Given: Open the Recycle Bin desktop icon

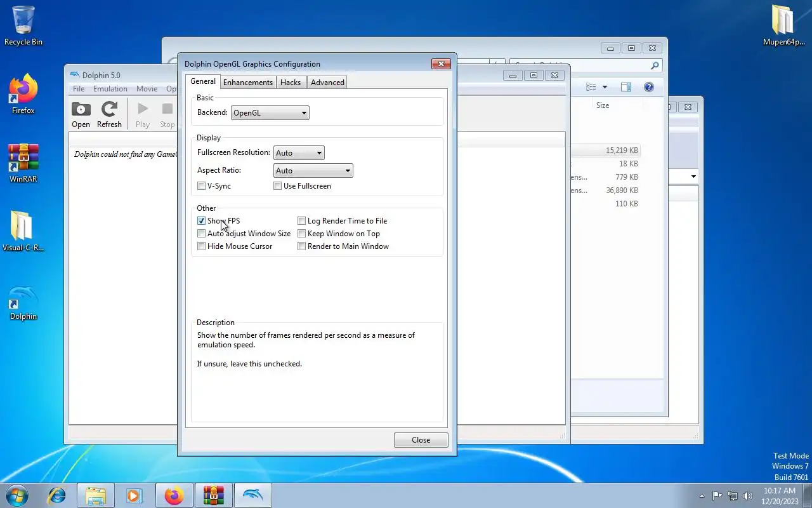Looking at the screenshot, I should tap(23, 25).
